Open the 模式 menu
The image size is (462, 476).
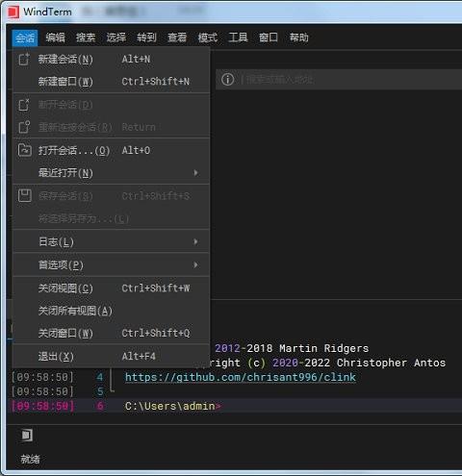coord(208,38)
